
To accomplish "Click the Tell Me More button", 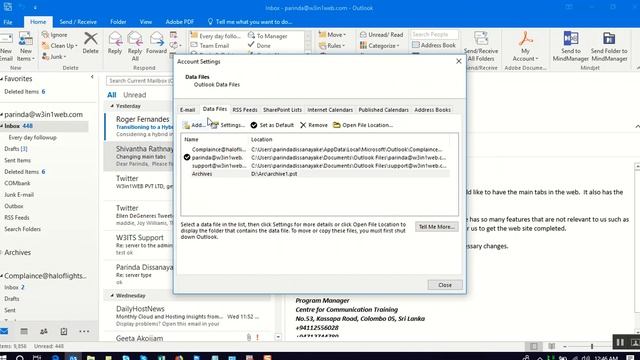I will coord(436,227).
